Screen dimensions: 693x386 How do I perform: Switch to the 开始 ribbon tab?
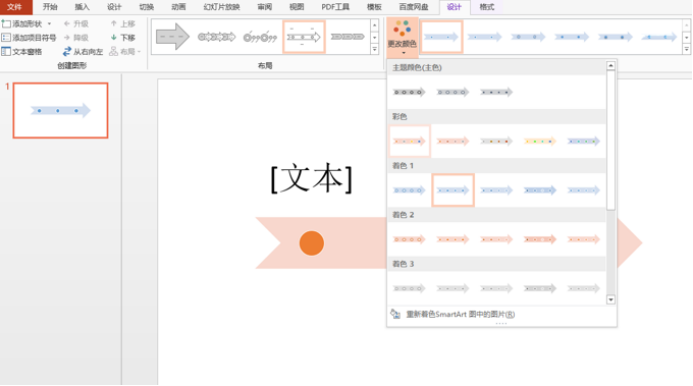pos(50,7)
